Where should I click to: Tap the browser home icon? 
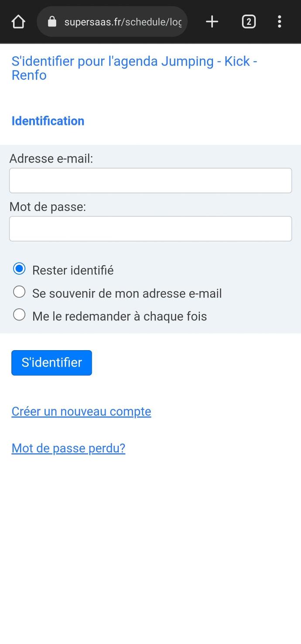18,21
